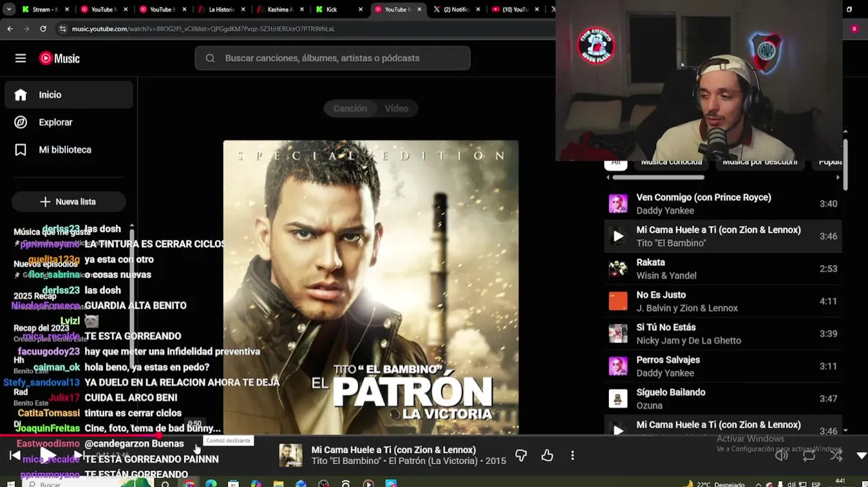Open the tab search chevron
Screen dimensions: 868x487
pos(9,9)
